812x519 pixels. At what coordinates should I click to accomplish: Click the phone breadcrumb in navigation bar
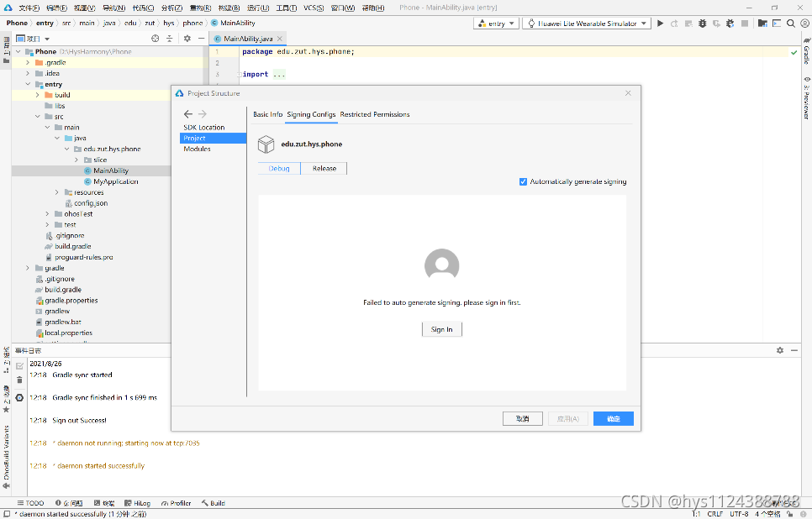[192, 23]
